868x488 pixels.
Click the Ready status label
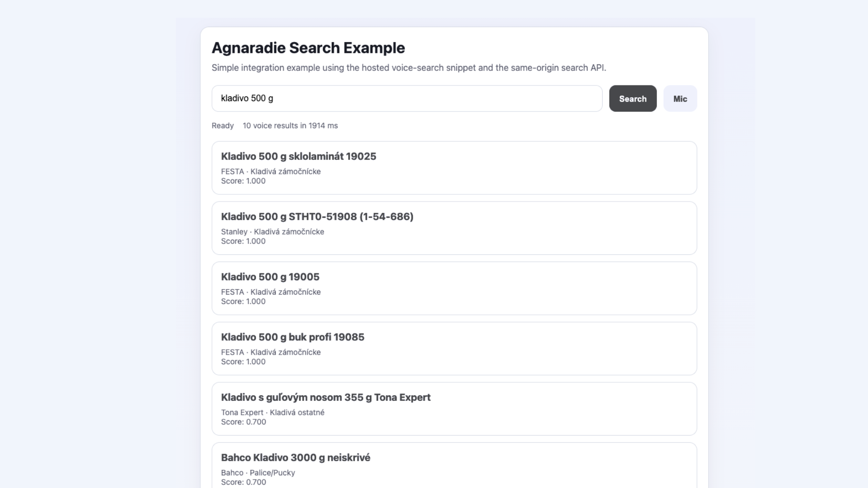click(x=222, y=126)
